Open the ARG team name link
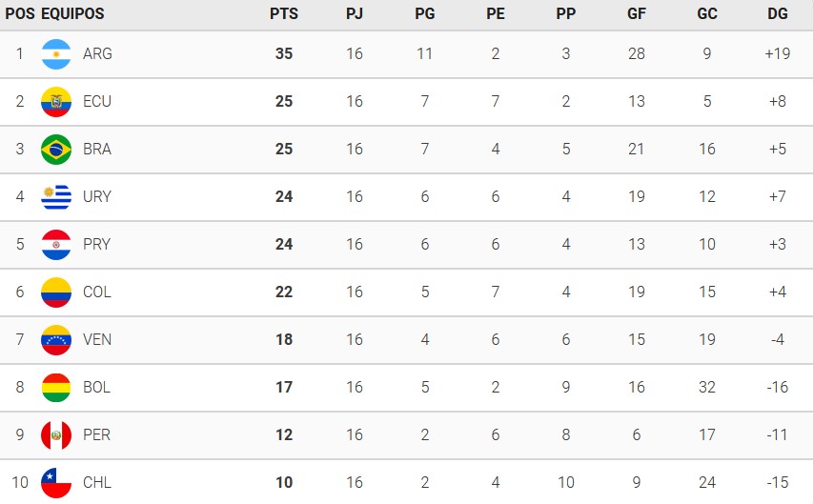 point(97,54)
